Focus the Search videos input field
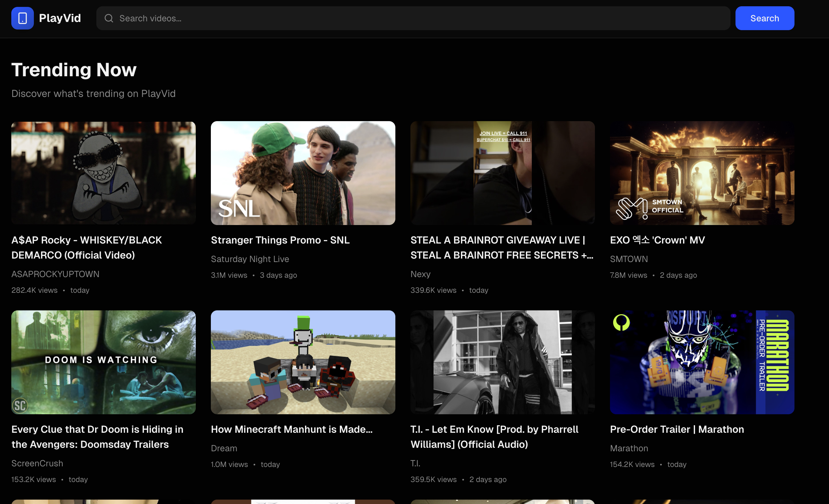The height and width of the screenshot is (504, 829). click(417, 18)
